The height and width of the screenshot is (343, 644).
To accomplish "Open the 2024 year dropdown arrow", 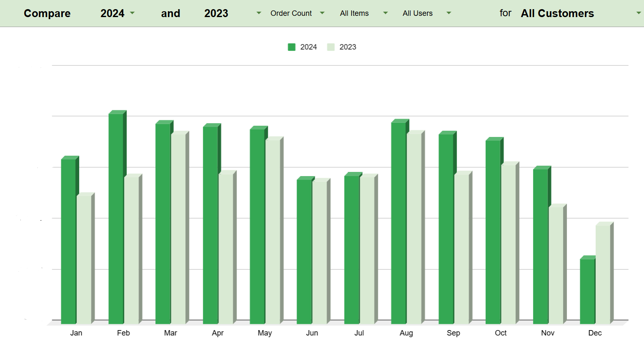I will click(132, 13).
